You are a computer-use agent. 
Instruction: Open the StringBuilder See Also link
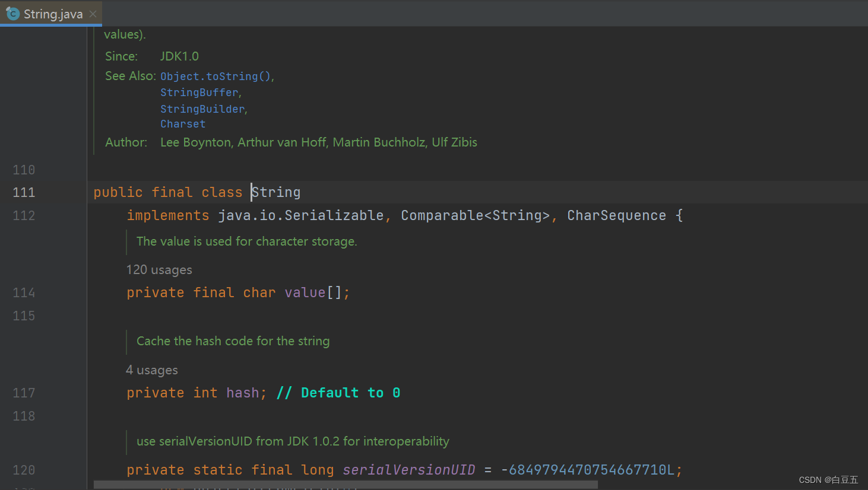[202, 109]
